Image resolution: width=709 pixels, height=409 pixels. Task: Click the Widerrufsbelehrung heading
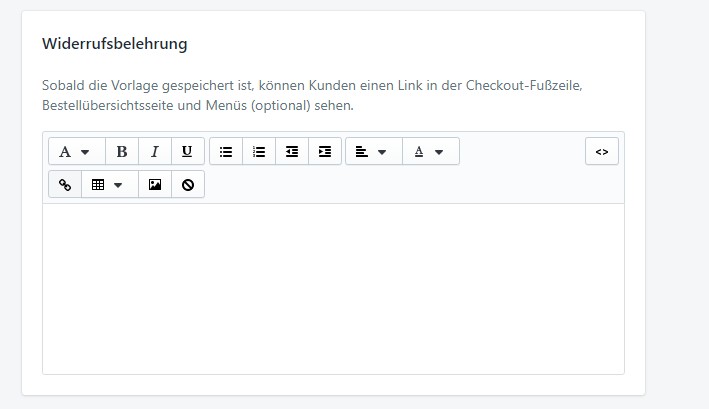114,44
